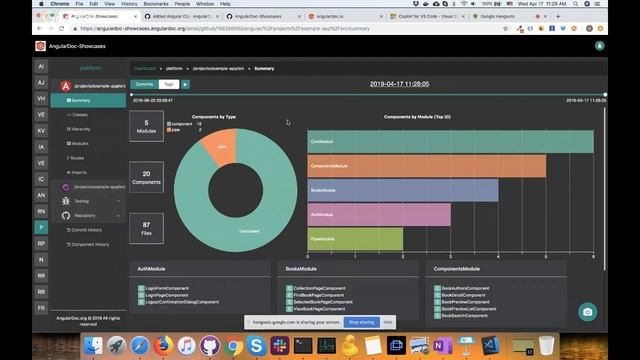Click Stop sharing button in Hangouts bar
Viewport: 640px width, 360px height.
click(x=362, y=322)
